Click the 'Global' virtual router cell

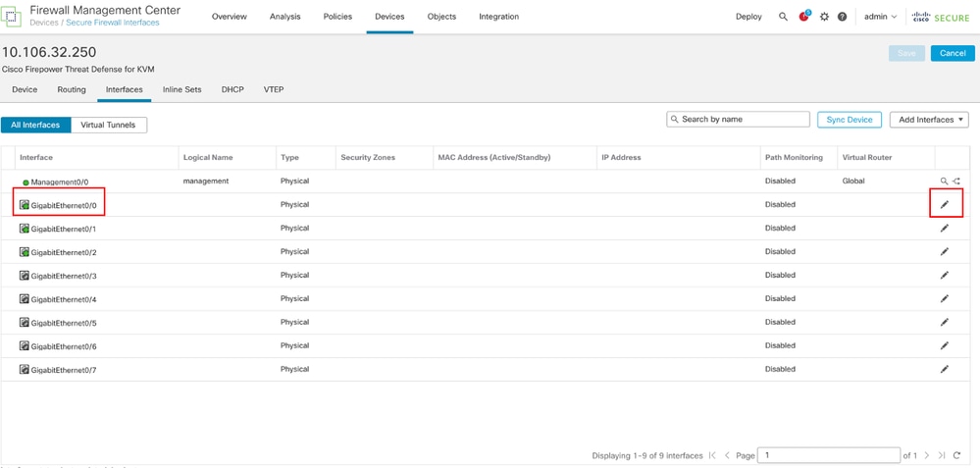[853, 182]
